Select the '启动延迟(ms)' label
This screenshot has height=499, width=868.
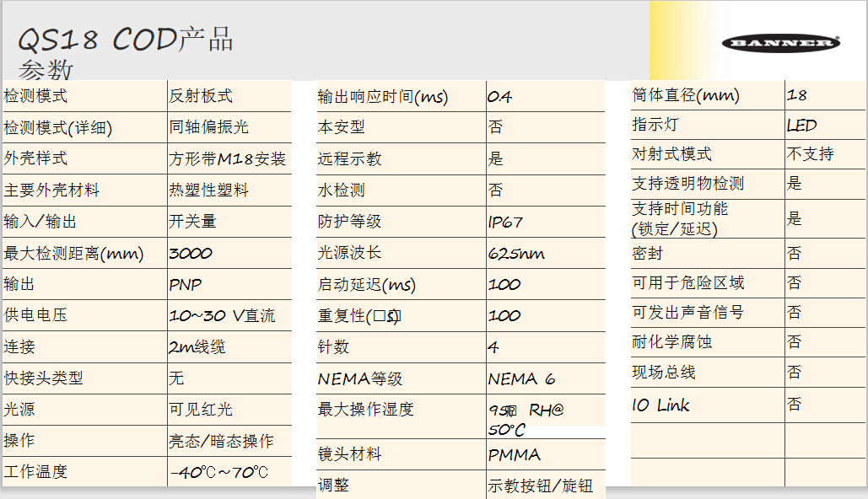(366, 284)
